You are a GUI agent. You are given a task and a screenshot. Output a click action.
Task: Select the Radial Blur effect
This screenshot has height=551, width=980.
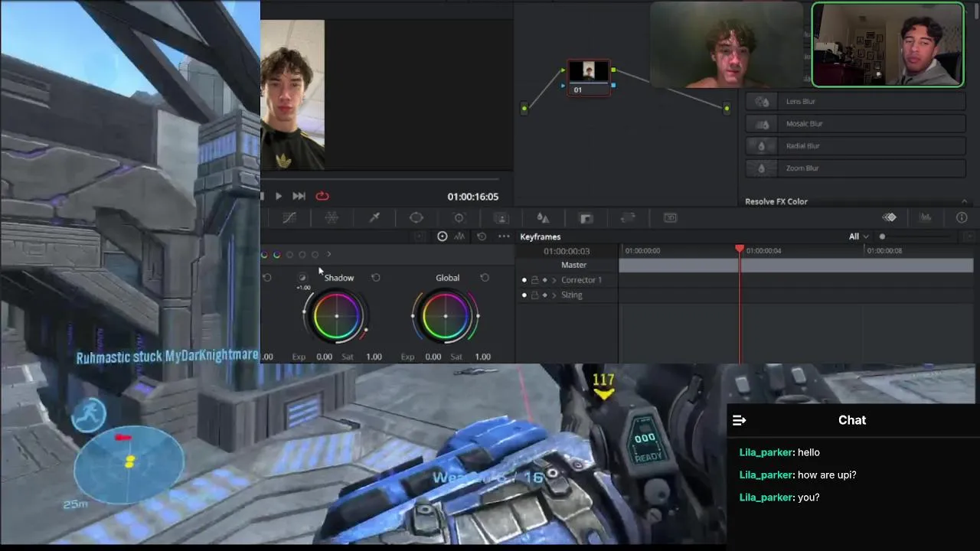click(x=856, y=145)
